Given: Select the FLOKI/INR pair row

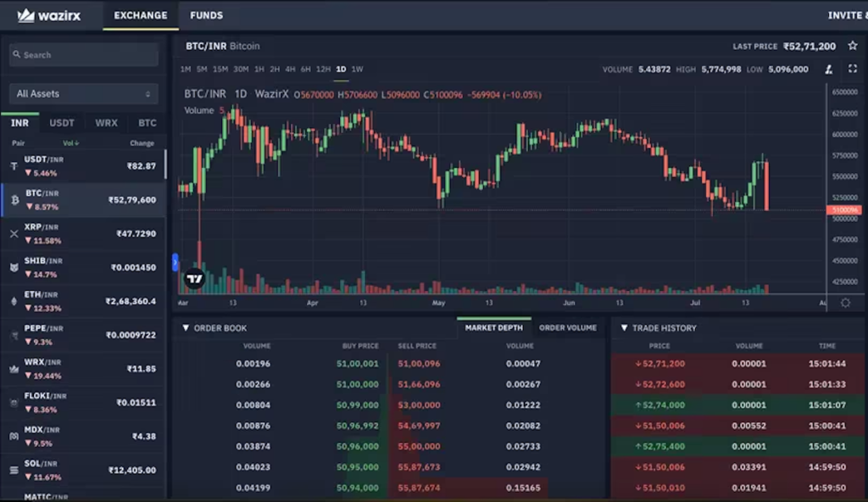Looking at the screenshot, I should (x=83, y=403).
